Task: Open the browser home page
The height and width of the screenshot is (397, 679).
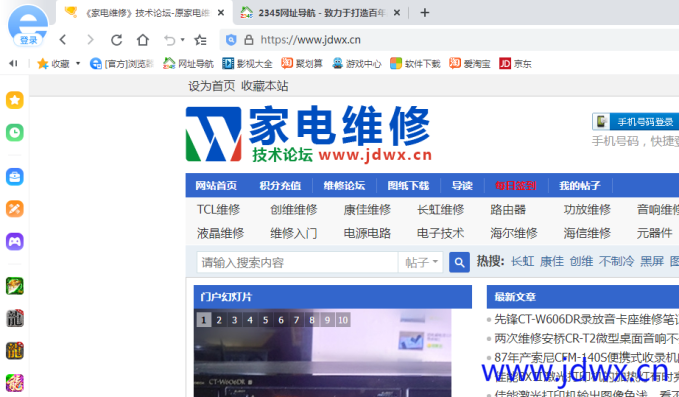Action: point(143,40)
